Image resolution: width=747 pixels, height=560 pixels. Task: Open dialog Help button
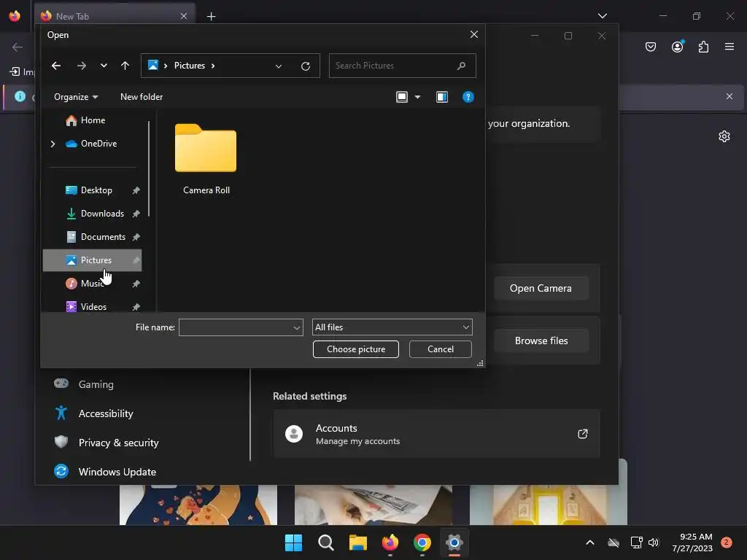[x=468, y=97]
